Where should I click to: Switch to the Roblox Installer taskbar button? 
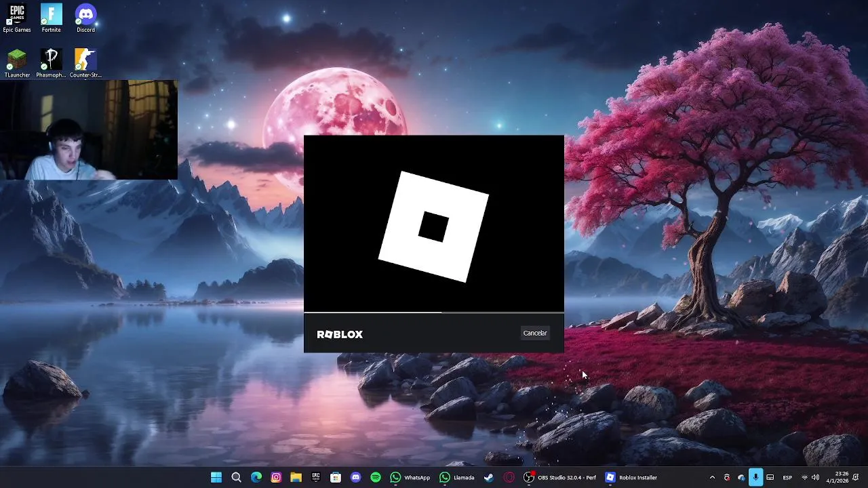coord(631,477)
